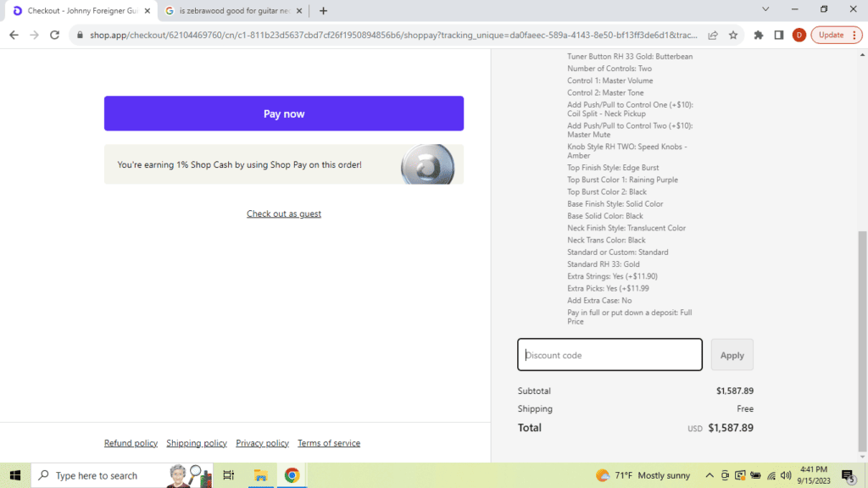Switch to the zebrawood Google search tab
The width and height of the screenshot is (868, 488).
232,11
